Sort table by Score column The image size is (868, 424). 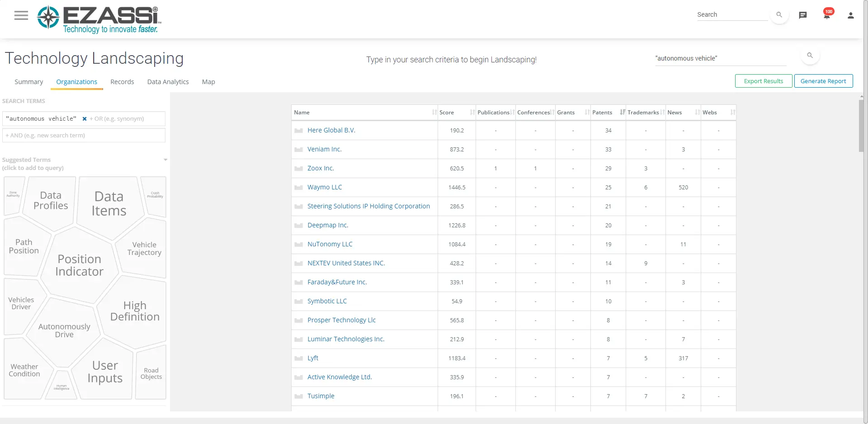click(457, 113)
